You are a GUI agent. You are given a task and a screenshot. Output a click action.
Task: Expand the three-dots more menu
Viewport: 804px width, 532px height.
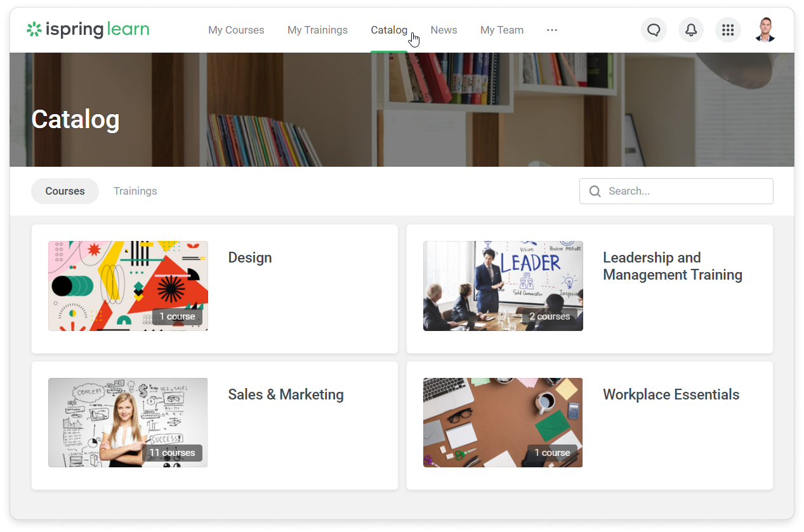tap(552, 30)
